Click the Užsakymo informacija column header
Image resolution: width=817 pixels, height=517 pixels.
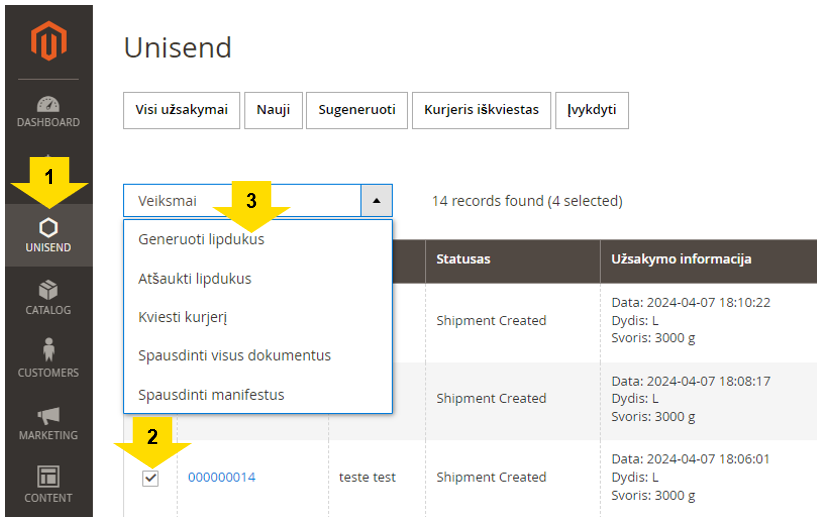(x=709, y=259)
